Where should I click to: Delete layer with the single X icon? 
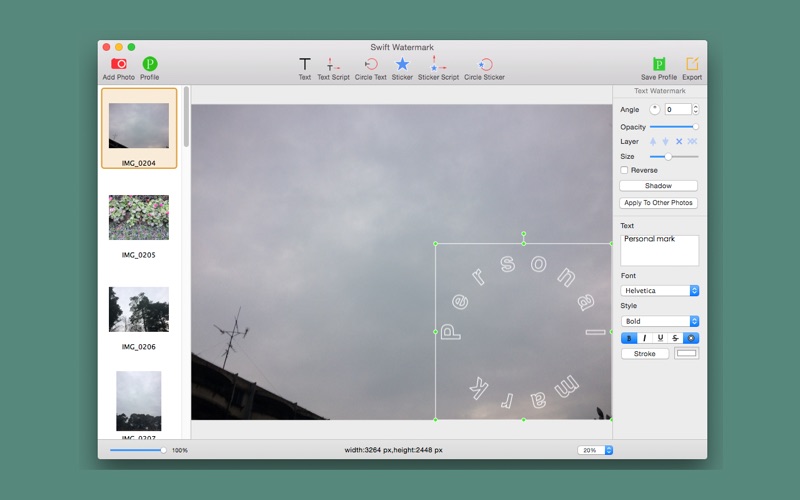tap(679, 141)
